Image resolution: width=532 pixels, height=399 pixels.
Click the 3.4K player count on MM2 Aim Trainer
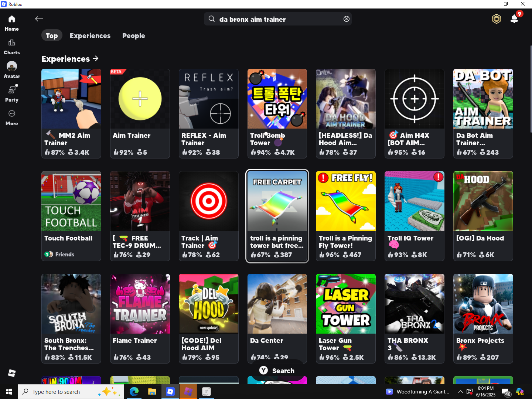pos(79,152)
